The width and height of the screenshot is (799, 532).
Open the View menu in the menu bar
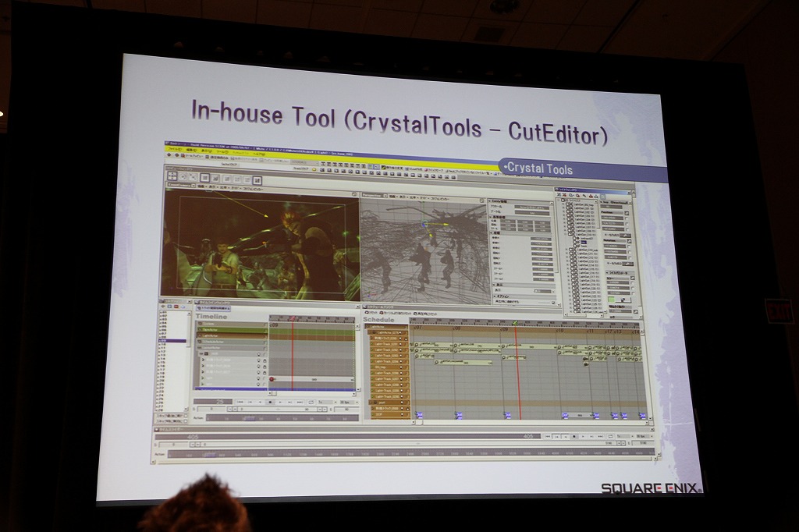click(x=207, y=151)
